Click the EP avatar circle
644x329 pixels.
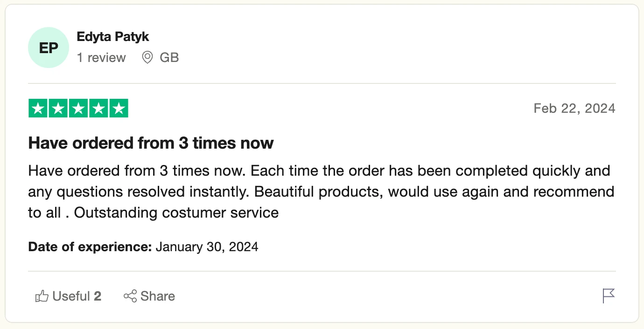coord(49,48)
